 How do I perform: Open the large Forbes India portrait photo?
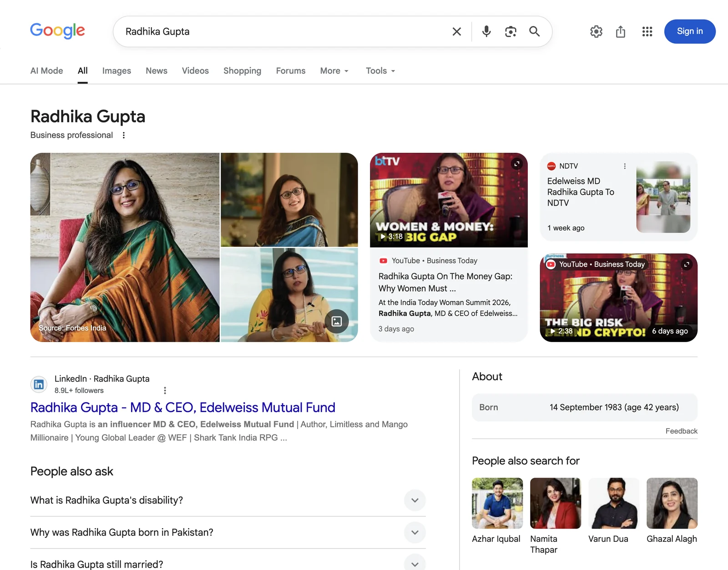tap(125, 247)
